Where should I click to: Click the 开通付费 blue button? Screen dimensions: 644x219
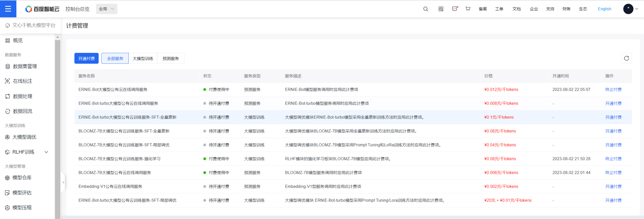pos(87,58)
